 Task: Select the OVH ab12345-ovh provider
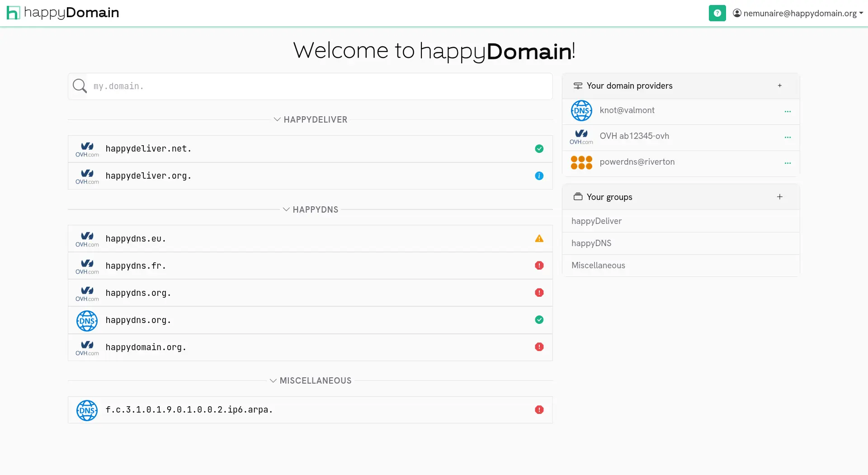(x=680, y=138)
